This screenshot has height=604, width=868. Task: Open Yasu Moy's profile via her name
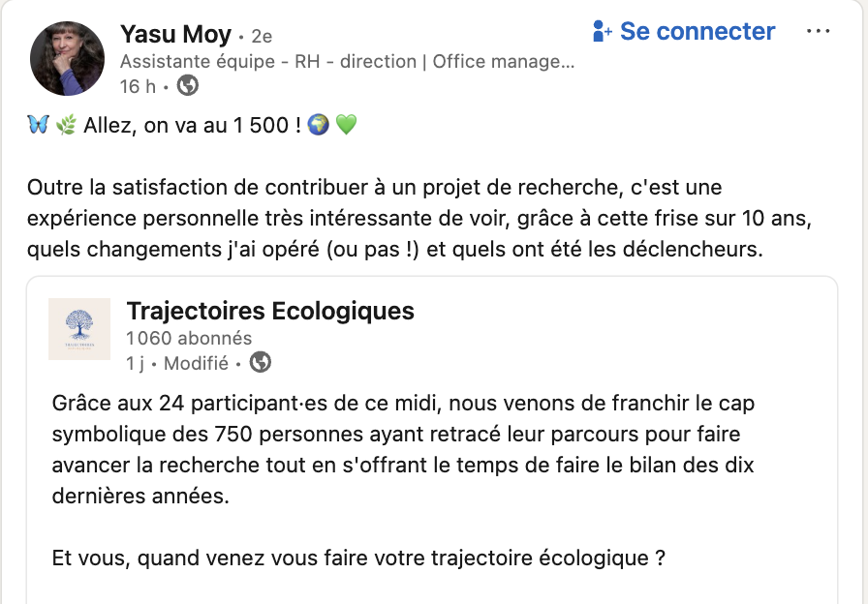click(175, 36)
